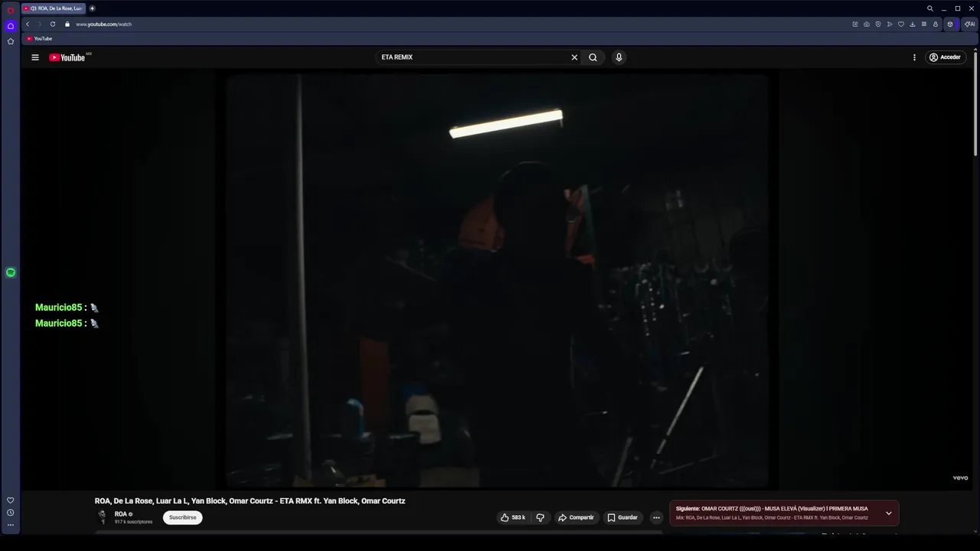
Task: Click the cloud upload icon in the address bar
Action: 867,24
